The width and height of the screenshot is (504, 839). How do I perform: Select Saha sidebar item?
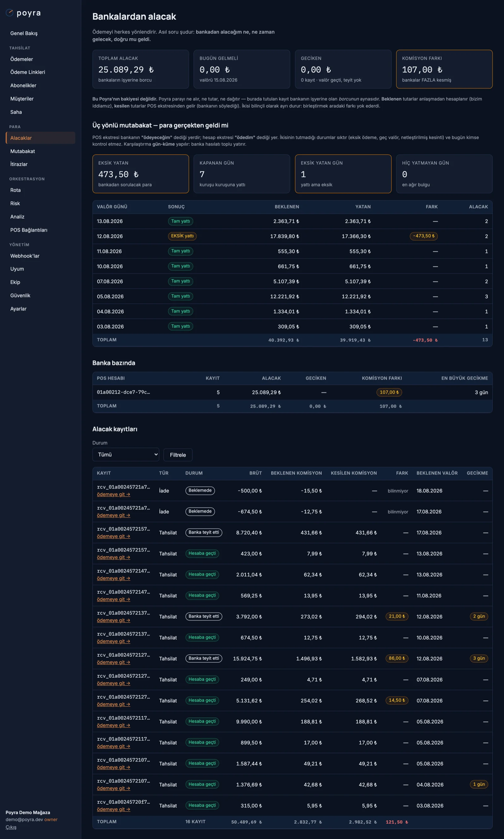(16, 112)
